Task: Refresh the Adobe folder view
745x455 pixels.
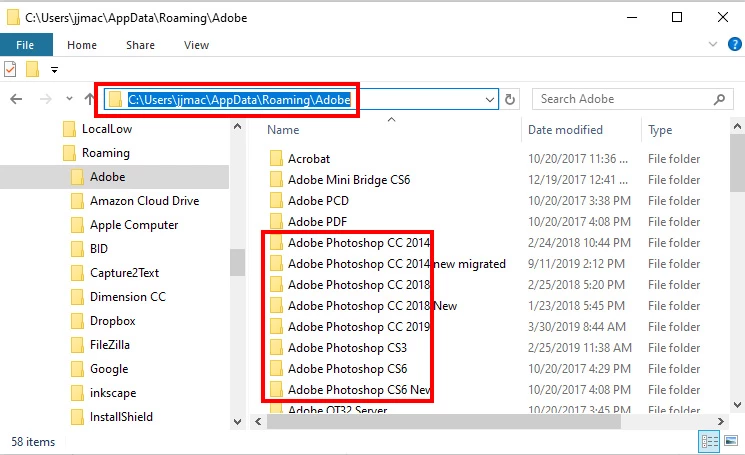Action: coord(510,99)
